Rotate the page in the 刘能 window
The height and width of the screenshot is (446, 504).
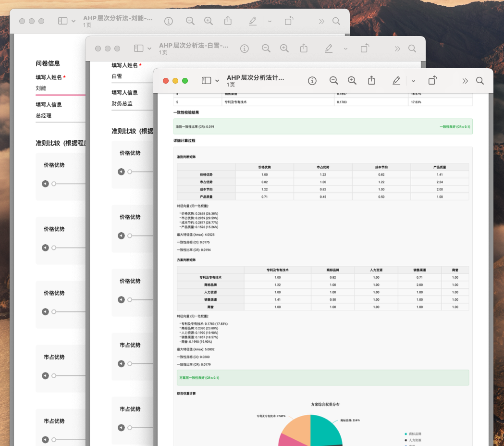289,21
